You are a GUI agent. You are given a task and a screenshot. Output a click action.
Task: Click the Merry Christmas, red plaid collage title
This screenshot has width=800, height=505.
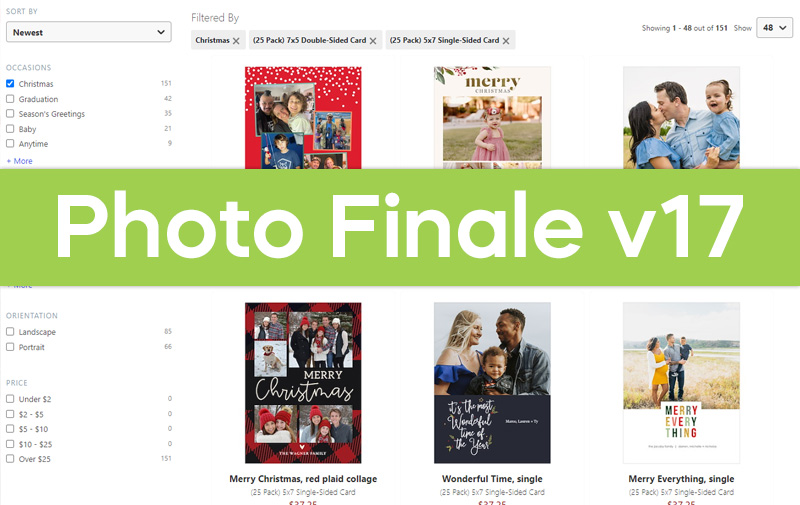pos(303,478)
